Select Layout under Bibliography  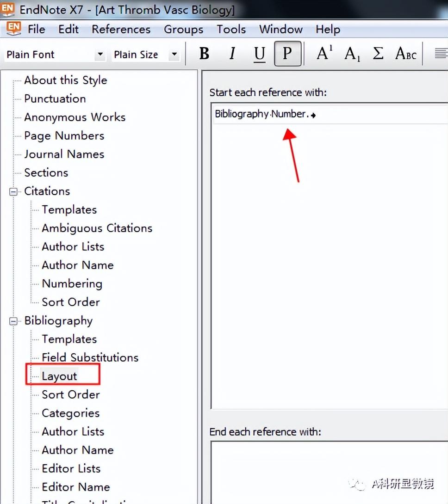(60, 376)
